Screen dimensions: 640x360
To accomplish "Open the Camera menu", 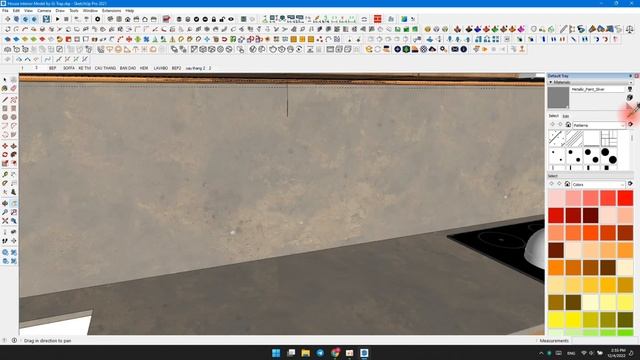I will click(x=44, y=11).
